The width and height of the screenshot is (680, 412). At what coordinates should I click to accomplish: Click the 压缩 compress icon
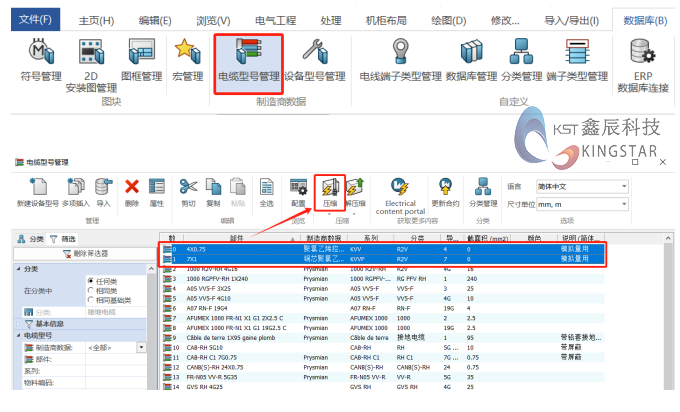click(329, 190)
